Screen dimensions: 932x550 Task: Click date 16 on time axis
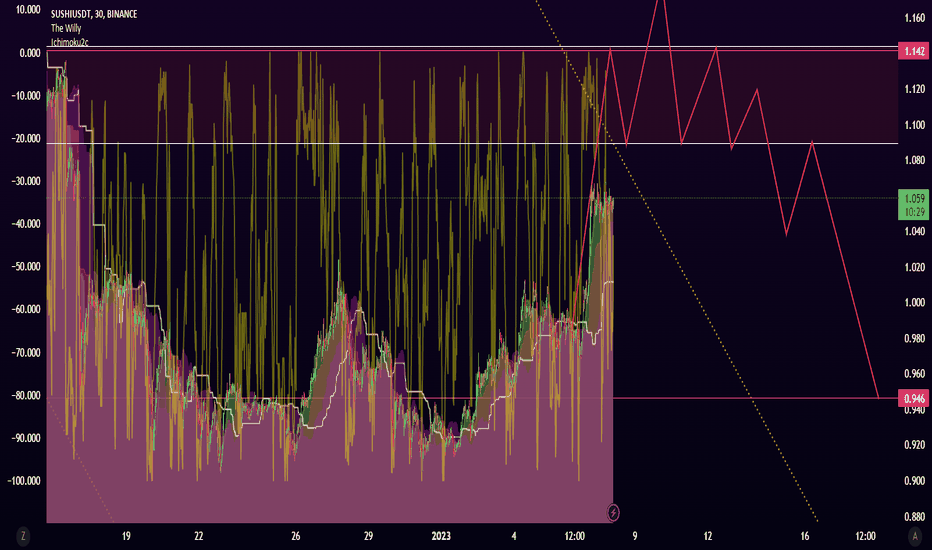tap(805, 536)
